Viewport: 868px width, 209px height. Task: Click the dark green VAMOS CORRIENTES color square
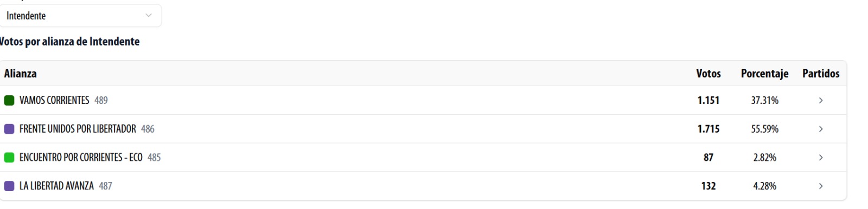pyautogui.click(x=9, y=101)
